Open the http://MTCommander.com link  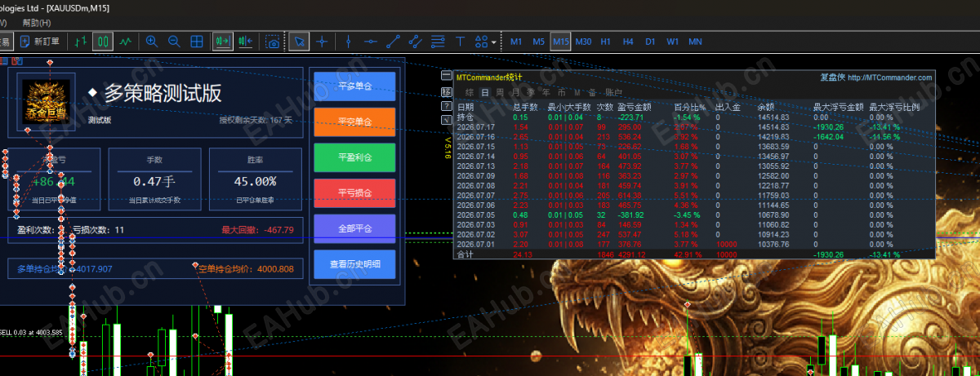[889, 77]
